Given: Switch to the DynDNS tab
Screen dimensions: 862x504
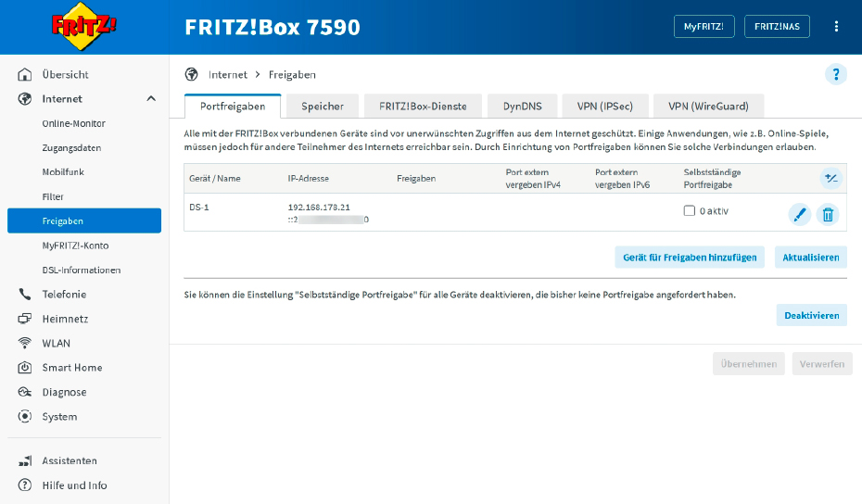Looking at the screenshot, I should tap(522, 107).
